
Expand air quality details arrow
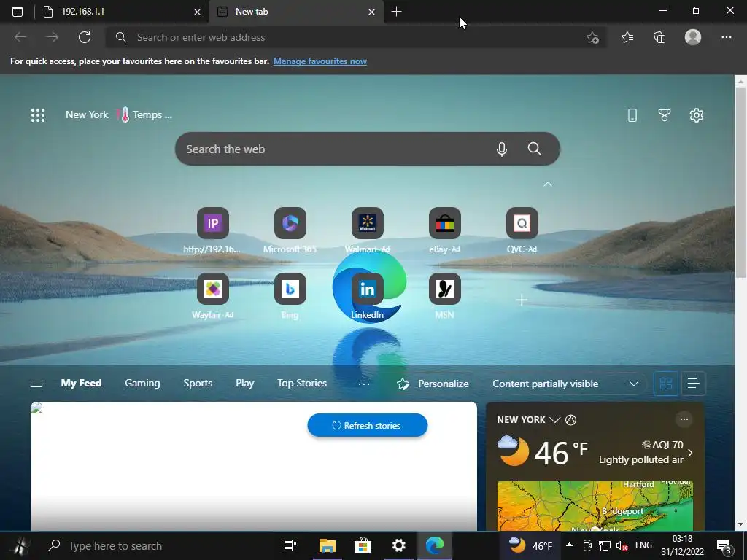click(x=690, y=453)
